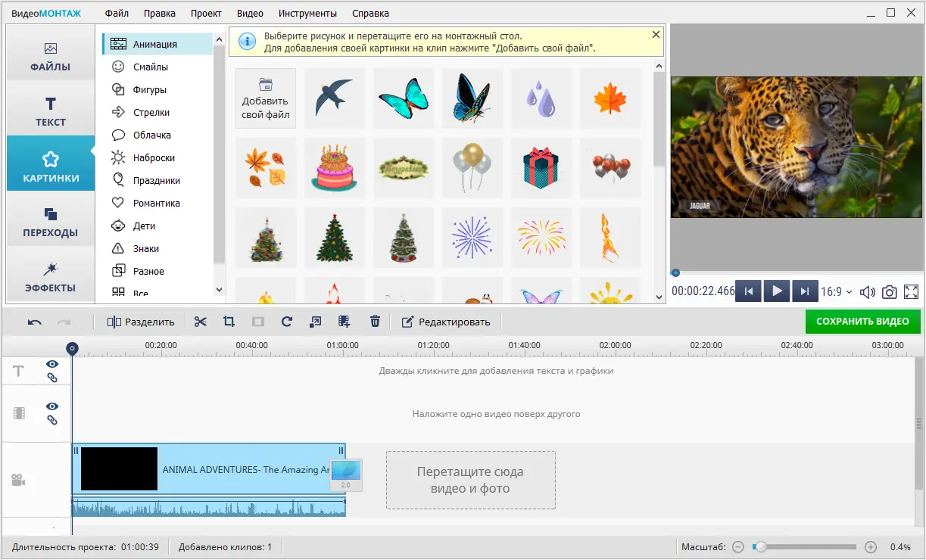Select the Знаки category

[157, 248]
